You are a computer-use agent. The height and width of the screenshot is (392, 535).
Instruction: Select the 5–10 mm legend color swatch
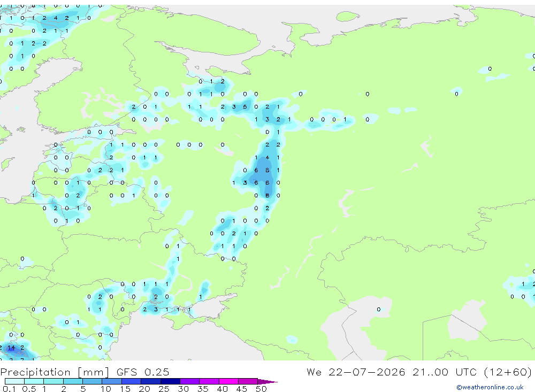(92, 381)
